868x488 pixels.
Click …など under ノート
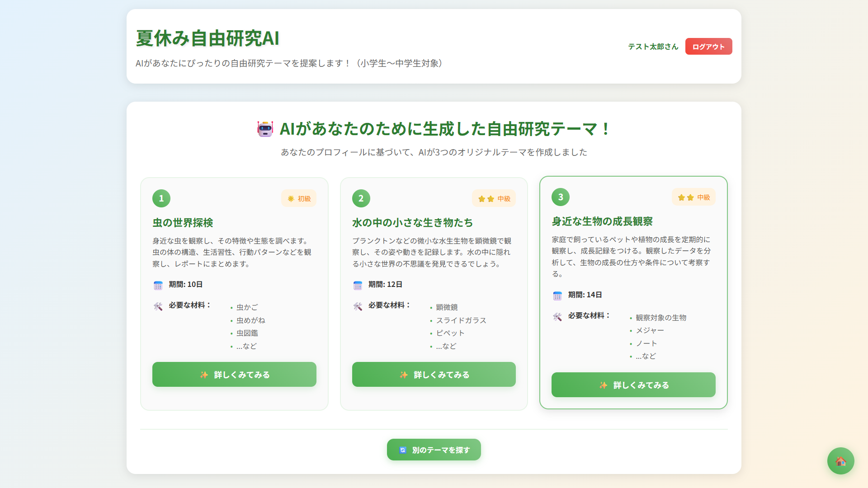[646, 356]
